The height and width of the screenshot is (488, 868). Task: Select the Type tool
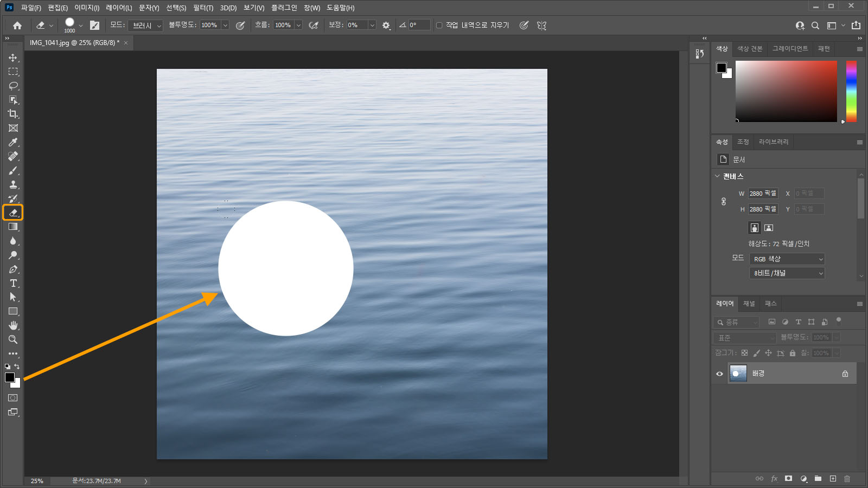13,283
